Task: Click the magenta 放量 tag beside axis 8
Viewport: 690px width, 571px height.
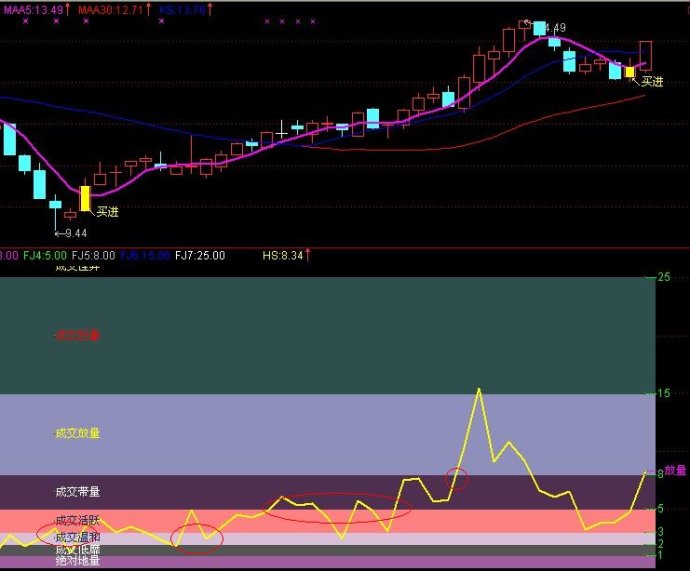Action: click(675, 470)
